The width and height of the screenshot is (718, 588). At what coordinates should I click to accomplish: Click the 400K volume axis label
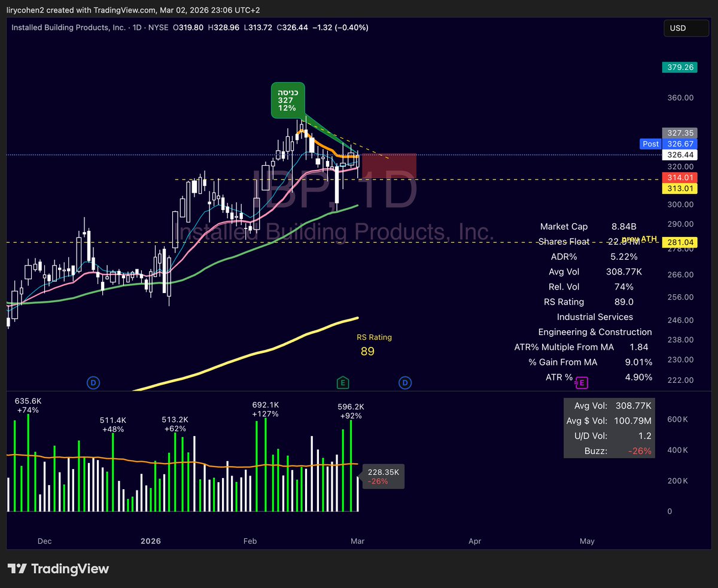677,450
